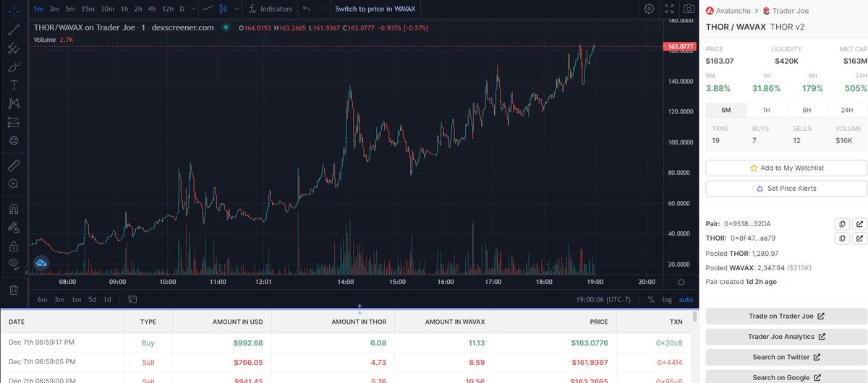Screen dimensions: 868x383
Task: Set Price Alerts for THOR
Action: [786, 188]
